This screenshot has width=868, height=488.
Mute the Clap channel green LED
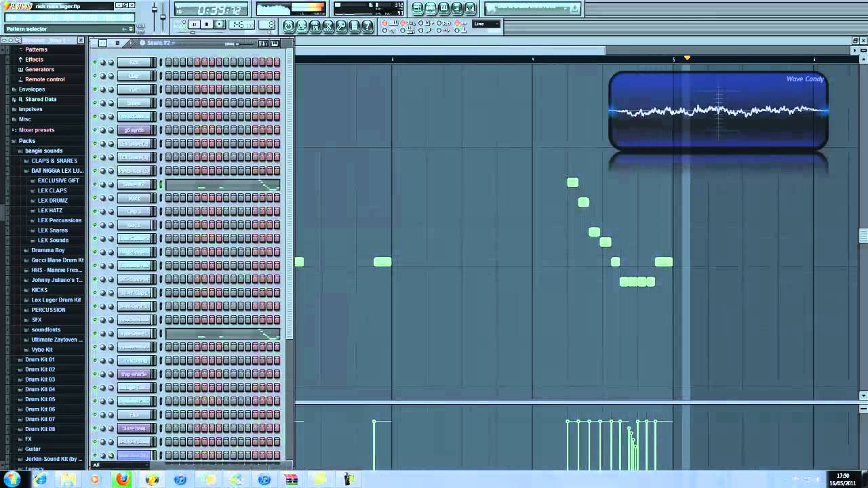[x=95, y=76]
